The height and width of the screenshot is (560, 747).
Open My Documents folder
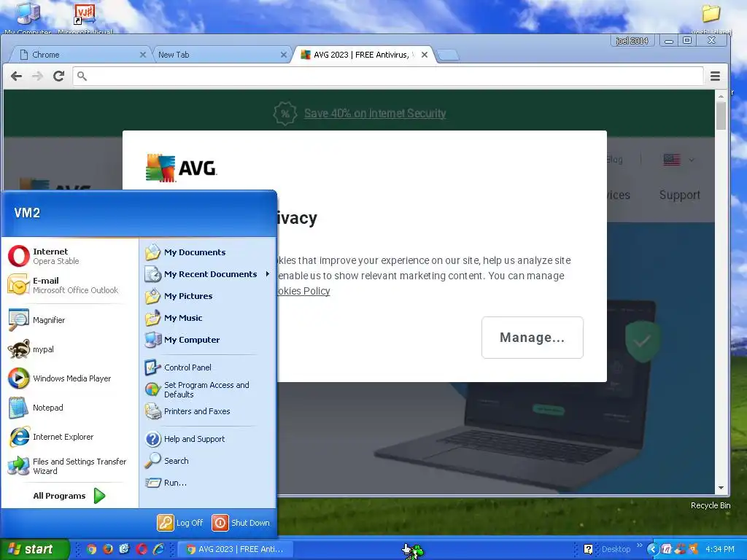tap(207, 252)
